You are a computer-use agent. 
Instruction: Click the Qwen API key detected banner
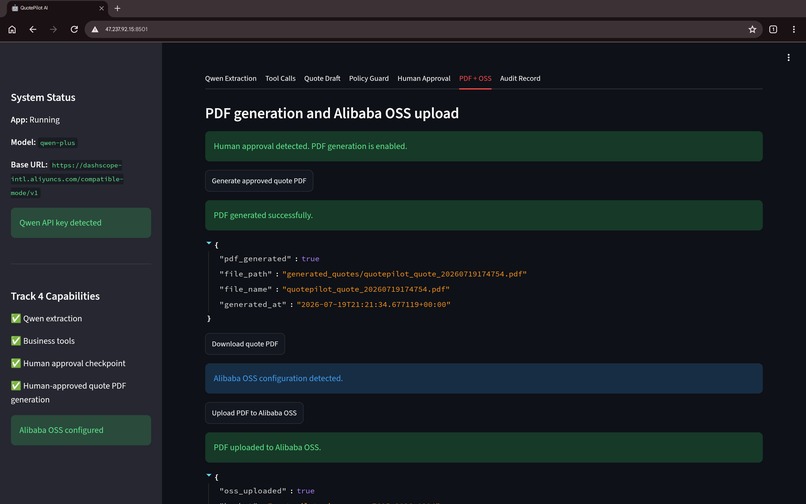pos(81,223)
